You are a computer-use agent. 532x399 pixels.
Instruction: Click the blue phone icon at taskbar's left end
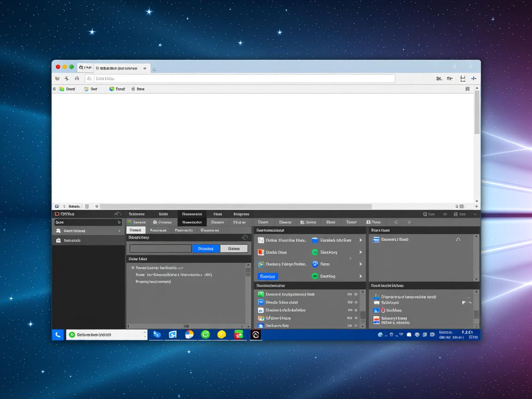pos(58,335)
